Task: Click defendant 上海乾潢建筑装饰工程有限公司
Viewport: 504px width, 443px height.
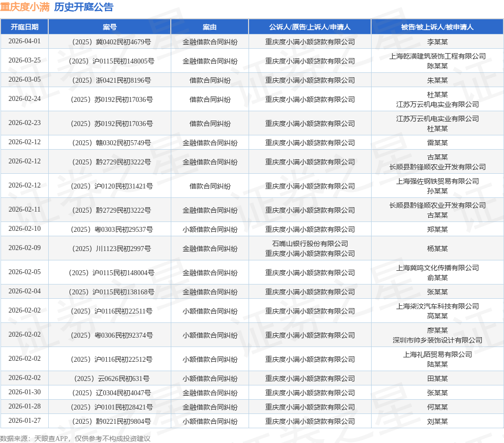Action: [437, 56]
